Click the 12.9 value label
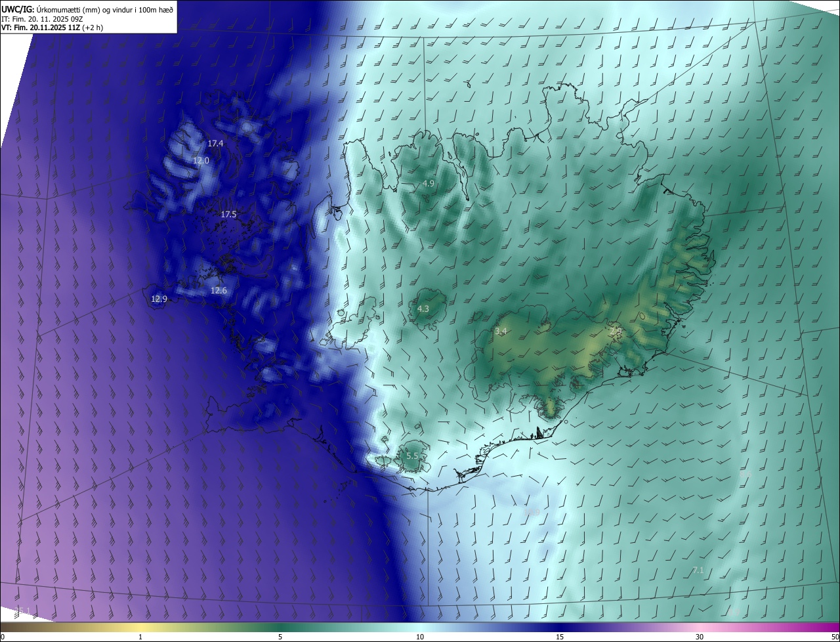 click(159, 299)
